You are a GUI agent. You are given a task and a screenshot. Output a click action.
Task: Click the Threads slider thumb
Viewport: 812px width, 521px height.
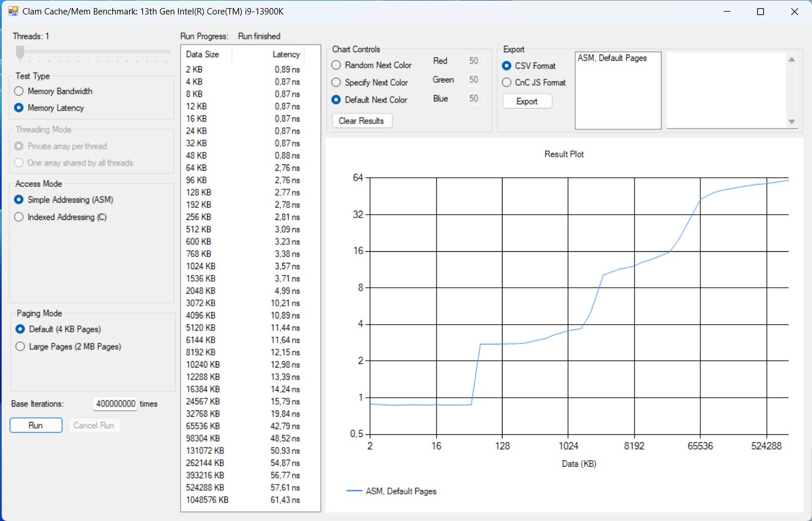click(x=20, y=53)
